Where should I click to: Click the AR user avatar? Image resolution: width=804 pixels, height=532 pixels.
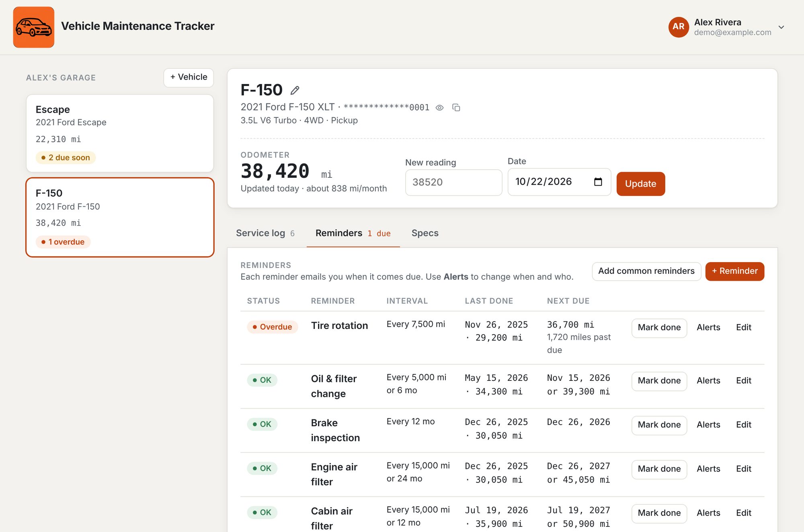(x=679, y=27)
